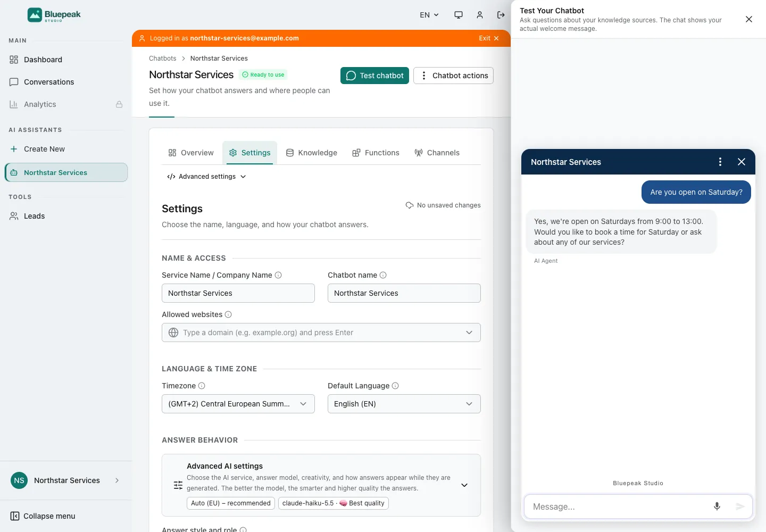Viewport: 766px width, 532px height.
Task: Open Dashboard in the sidebar
Action: click(66, 60)
